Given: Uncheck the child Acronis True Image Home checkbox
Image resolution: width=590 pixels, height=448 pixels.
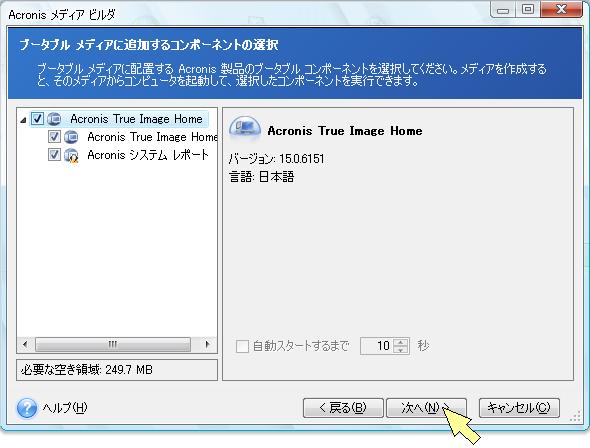Looking at the screenshot, I should (54, 137).
